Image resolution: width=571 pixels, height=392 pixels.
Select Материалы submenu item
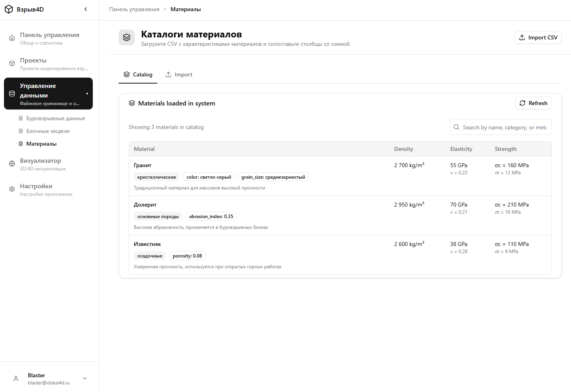tap(52, 144)
